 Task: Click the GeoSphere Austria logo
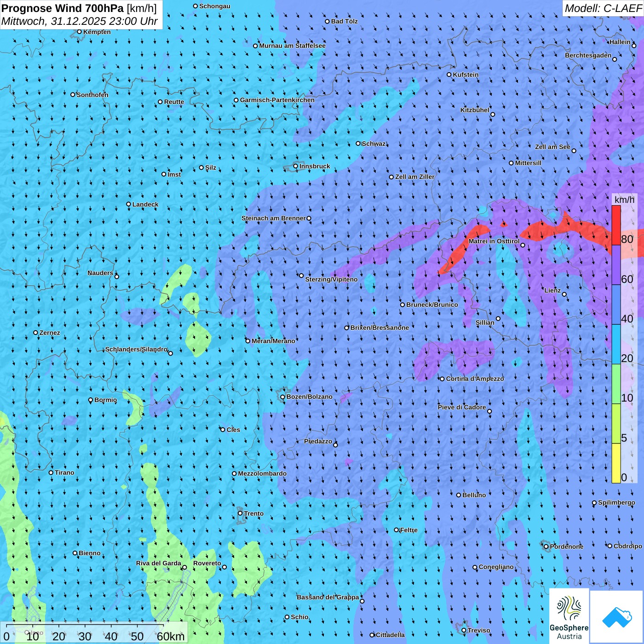569,615
